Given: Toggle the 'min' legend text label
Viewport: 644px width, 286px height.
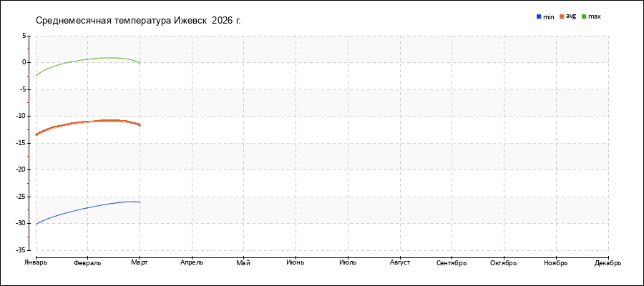Looking at the screenshot, I should (x=549, y=16).
